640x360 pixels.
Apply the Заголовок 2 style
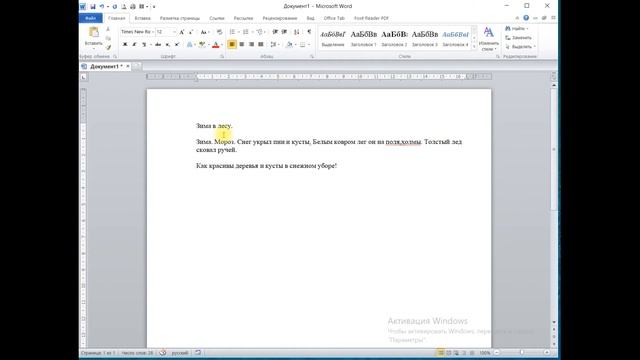tap(394, 38)
